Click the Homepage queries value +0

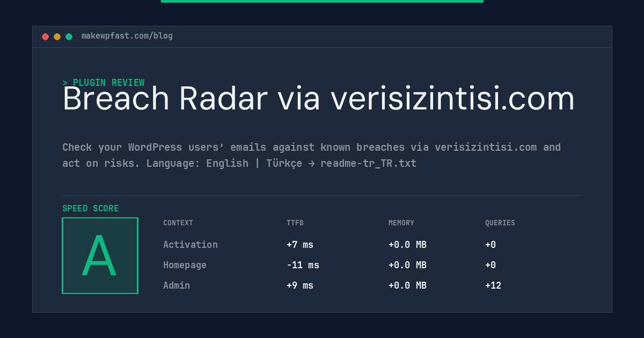491,265
